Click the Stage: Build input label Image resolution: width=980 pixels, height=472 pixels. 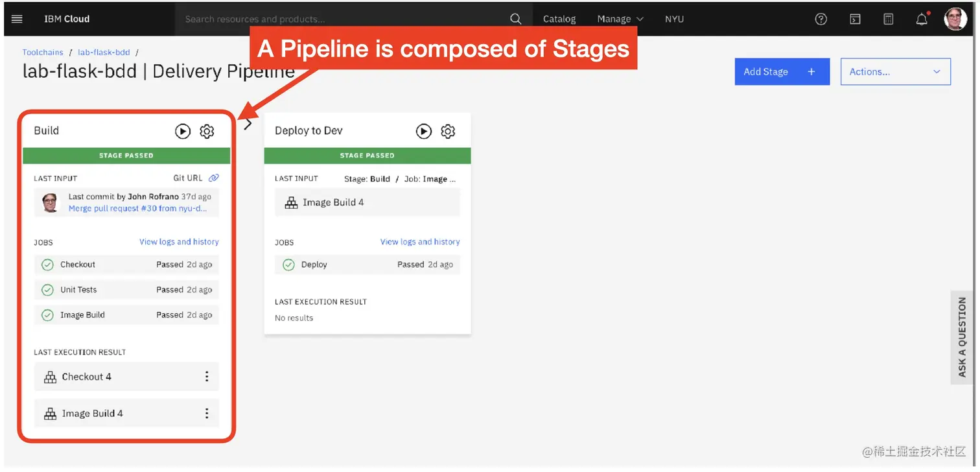click(367, 179)
